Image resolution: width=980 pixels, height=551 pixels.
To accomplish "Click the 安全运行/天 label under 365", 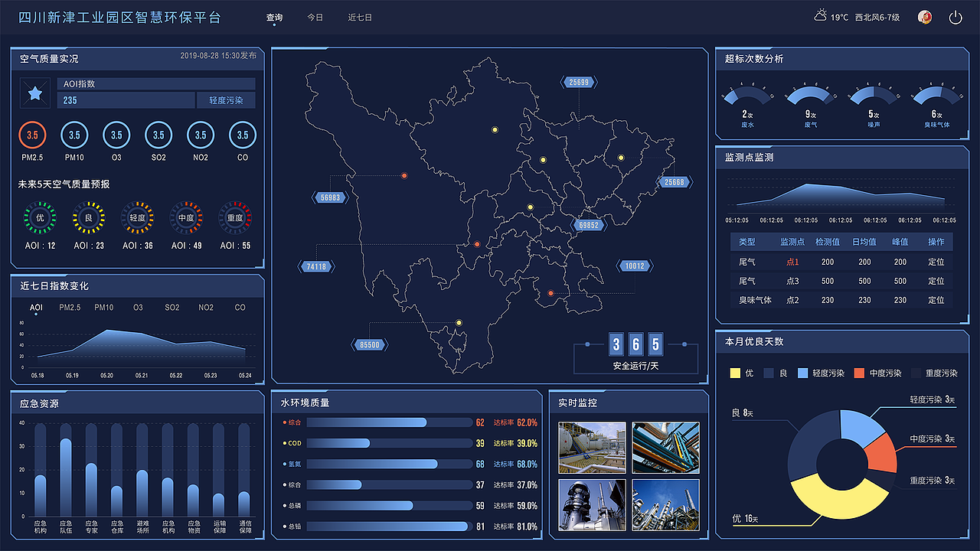I will coord(635,366).
